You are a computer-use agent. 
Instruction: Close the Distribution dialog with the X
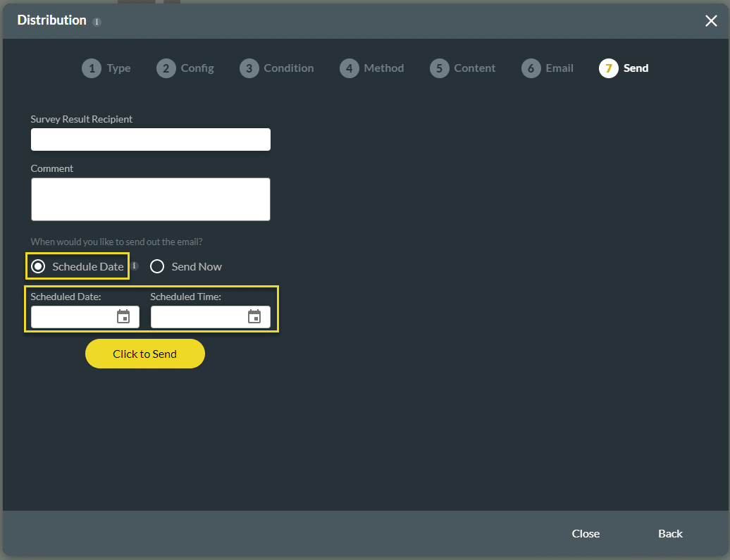point(711,20)
